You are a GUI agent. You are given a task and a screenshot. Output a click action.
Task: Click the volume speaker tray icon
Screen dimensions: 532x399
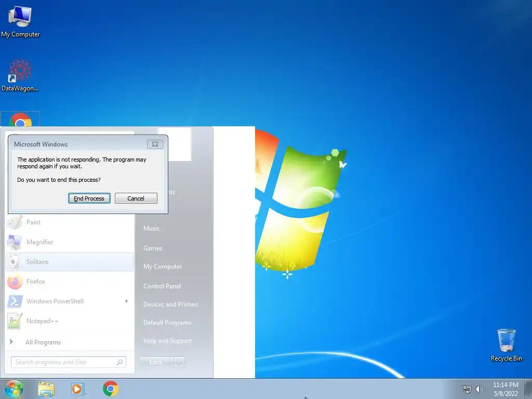pos(480,389)
